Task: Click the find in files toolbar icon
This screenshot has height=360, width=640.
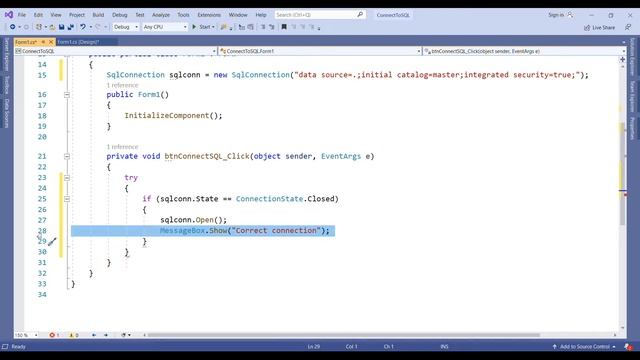Action: pyautogui.click(x=224, y=27)
